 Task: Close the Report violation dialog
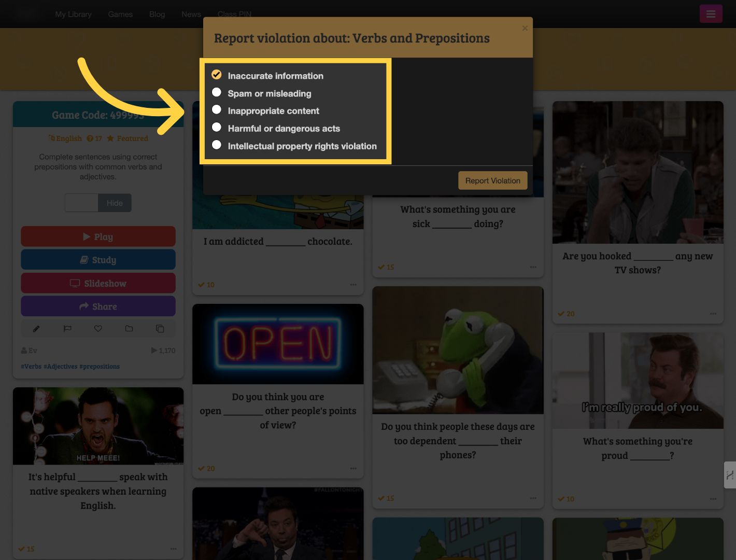pos(525,28)
